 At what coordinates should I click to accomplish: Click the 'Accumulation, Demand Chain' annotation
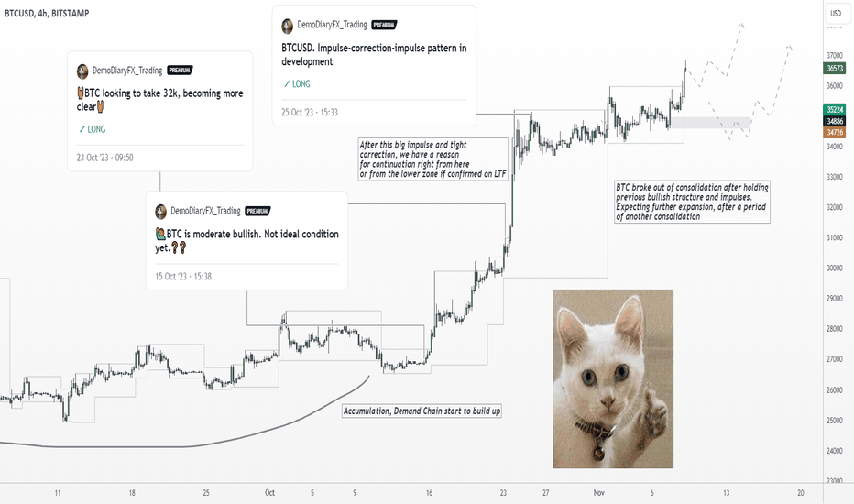coord(422,411)
